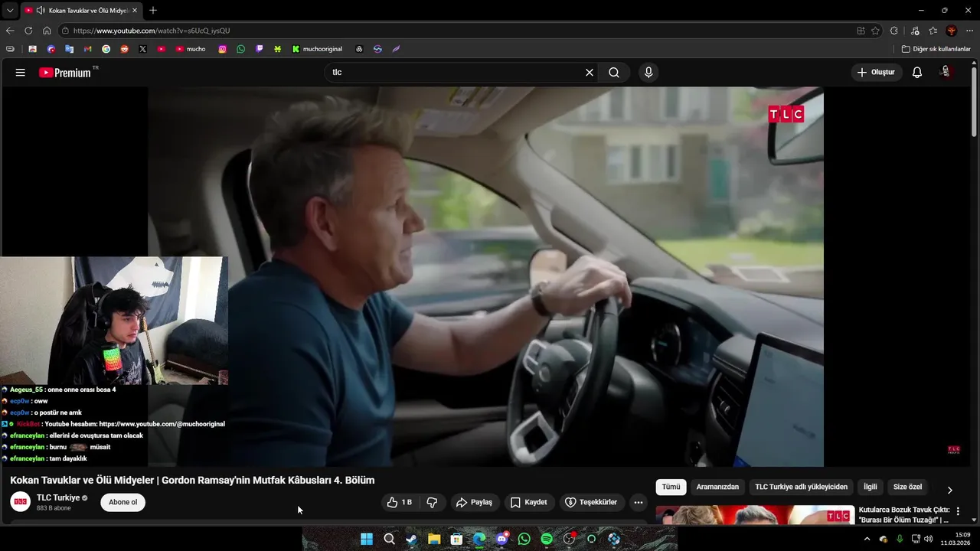Viewport: 980px width, 551px height.
Task: Show more filter chips with right arrow
Action: pyautogui.click(x=950, y=490)
